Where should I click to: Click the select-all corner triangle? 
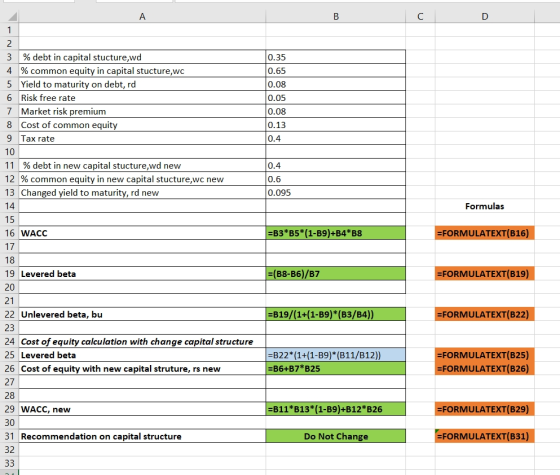(12, 16)
